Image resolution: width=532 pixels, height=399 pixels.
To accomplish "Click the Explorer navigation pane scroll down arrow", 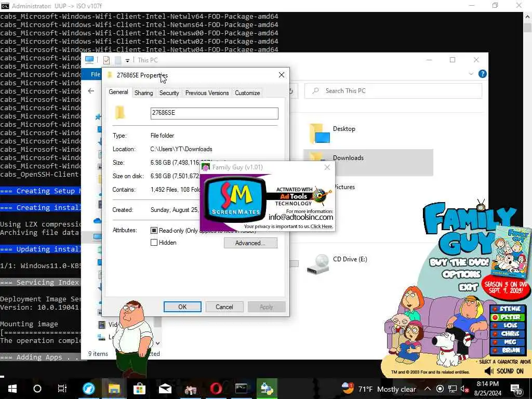I will pos(157,343).
